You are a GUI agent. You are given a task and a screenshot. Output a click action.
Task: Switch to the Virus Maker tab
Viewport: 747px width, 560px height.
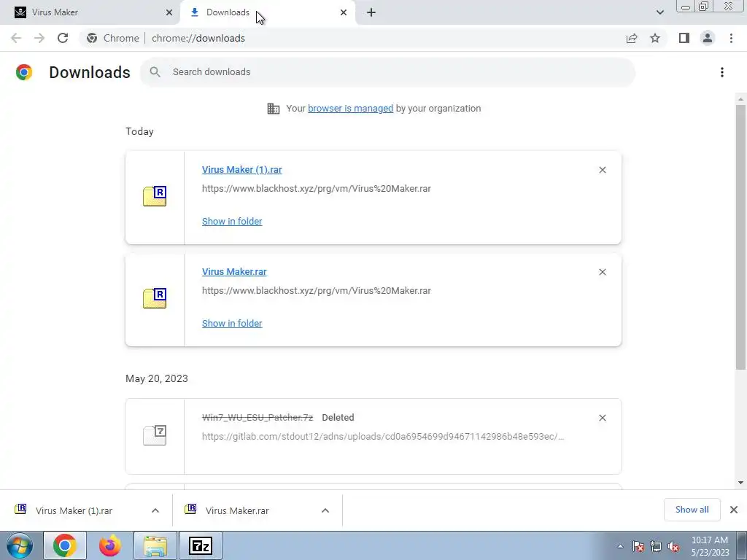pyautogui.click(x=90, y=12)
